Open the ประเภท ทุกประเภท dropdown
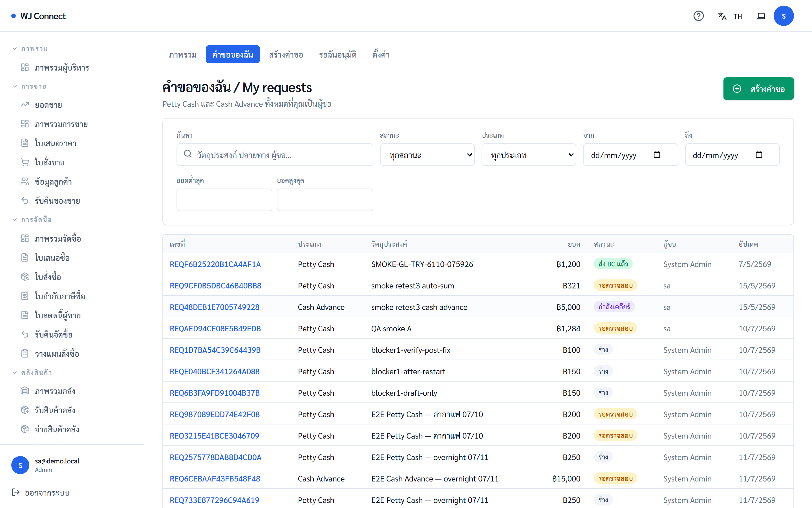 tap(528, 155)
